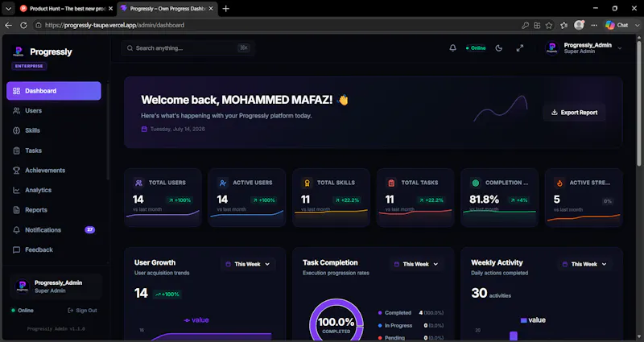Open Notifications in the sidebar
The width and height of the screenshot is (644, 342).
point(54,230)
